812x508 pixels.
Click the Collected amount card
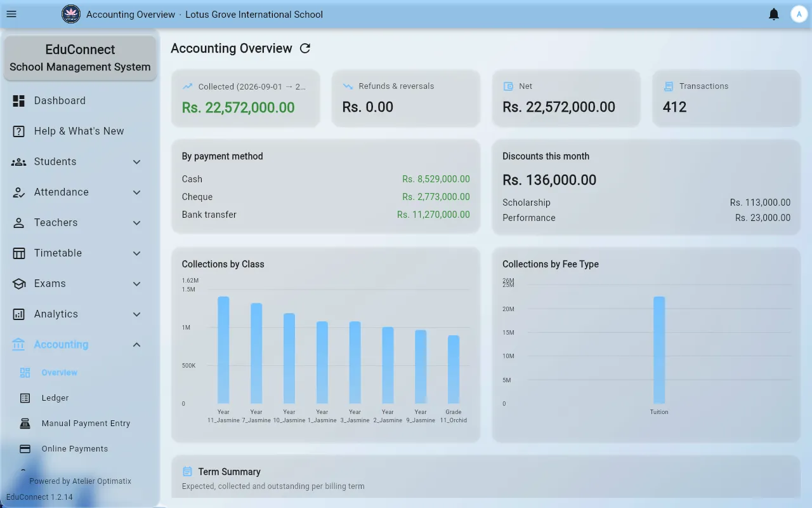246,98
